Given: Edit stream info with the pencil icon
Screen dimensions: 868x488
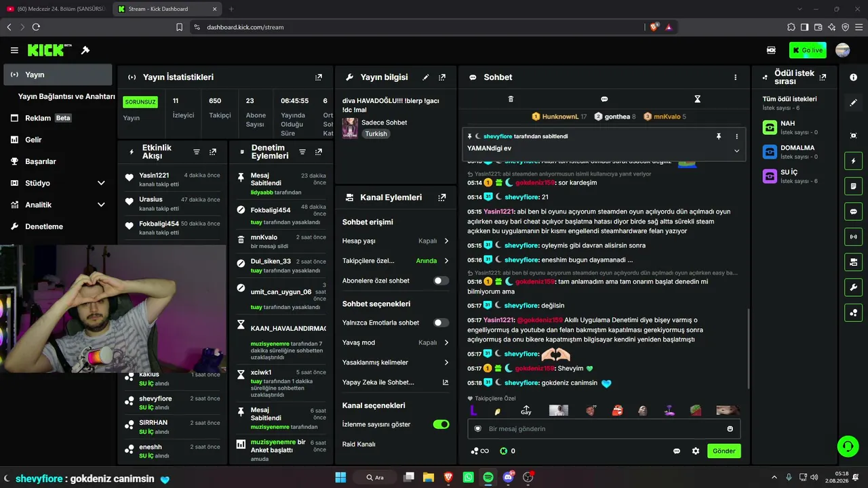Looking at the screenshot, I should coord(426,77).
